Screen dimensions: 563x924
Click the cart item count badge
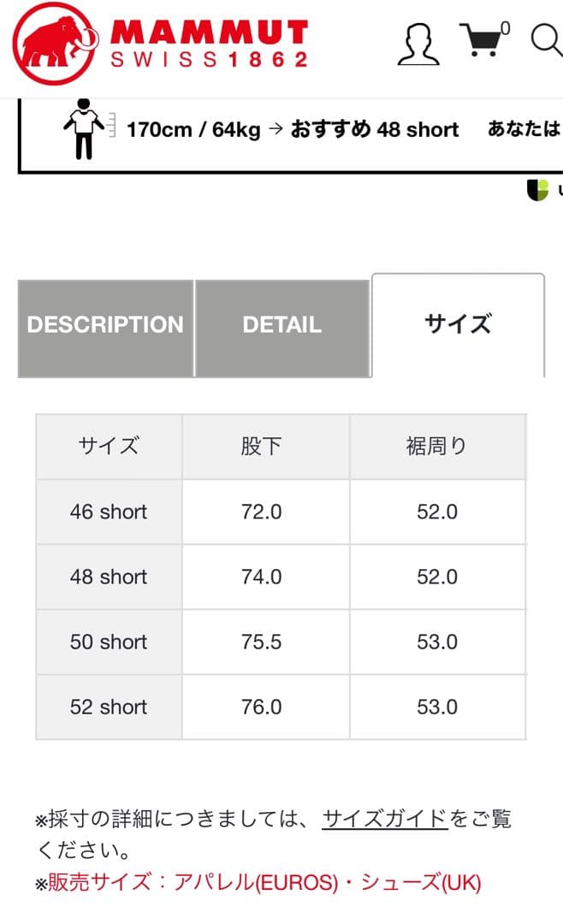504,27
